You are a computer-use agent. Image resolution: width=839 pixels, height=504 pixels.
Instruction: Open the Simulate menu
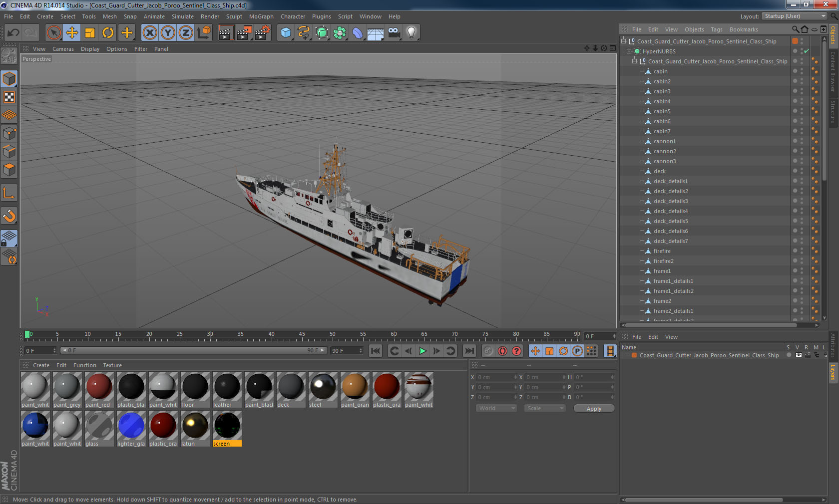click(183, 16)
